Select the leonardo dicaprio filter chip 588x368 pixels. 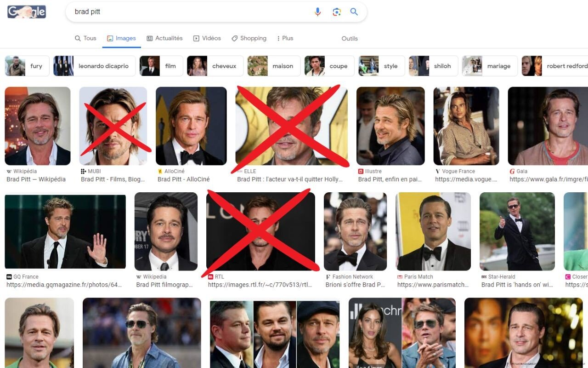(95, 66)
